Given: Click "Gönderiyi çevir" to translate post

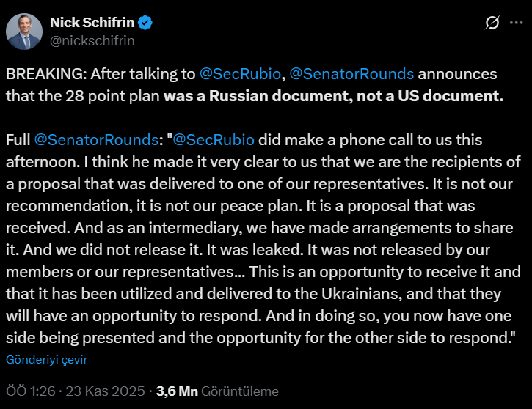Looking at the screenshot, I should [x=46, y=361].
